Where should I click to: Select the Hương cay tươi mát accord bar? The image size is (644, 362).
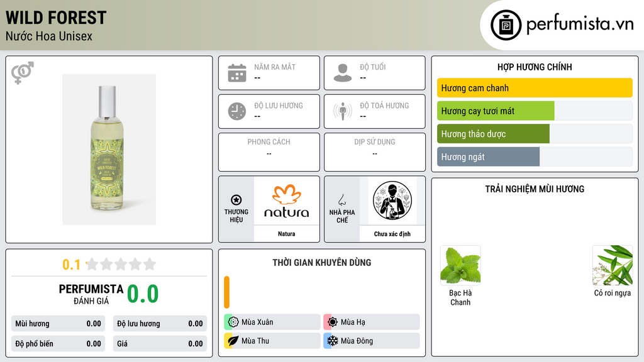535,111
